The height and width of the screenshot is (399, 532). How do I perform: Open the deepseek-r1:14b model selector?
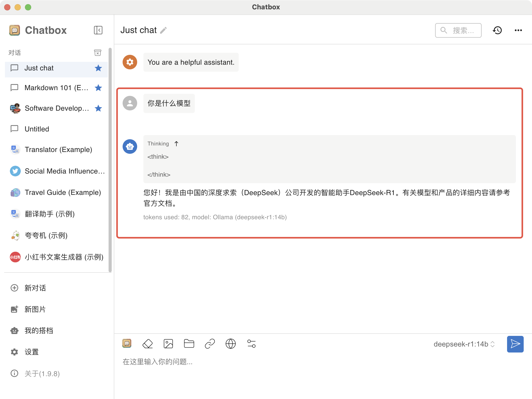[464, 344]
